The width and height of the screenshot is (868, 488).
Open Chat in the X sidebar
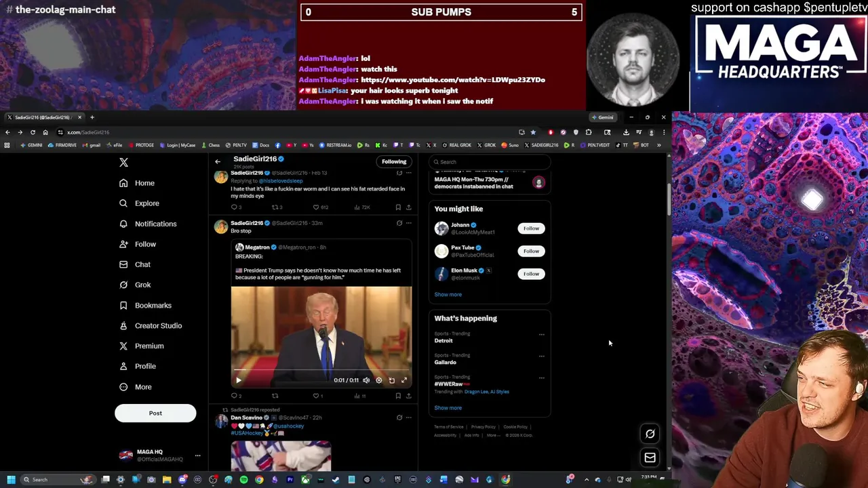[x=135, y=264]
